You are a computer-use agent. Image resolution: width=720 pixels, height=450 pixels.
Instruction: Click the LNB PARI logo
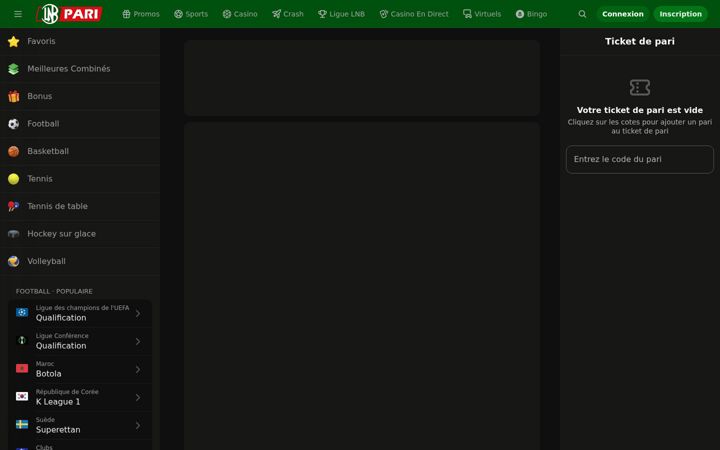click(69, 14)
